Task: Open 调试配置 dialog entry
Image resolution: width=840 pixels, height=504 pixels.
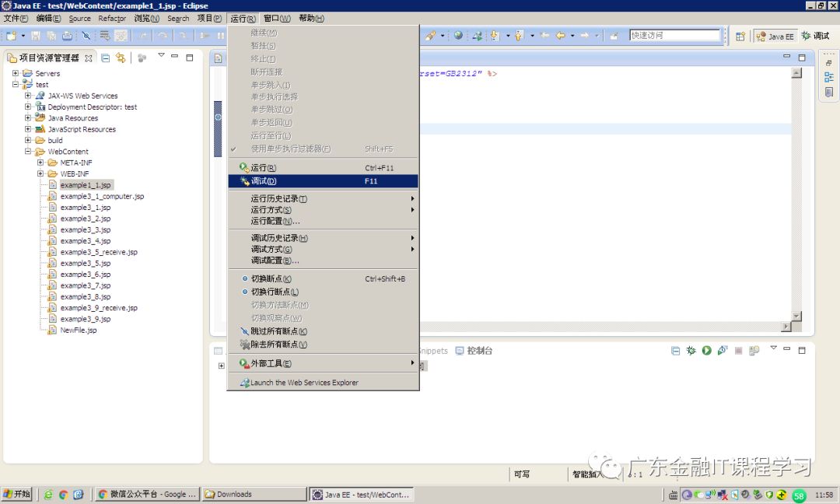Action: [323, 261]
